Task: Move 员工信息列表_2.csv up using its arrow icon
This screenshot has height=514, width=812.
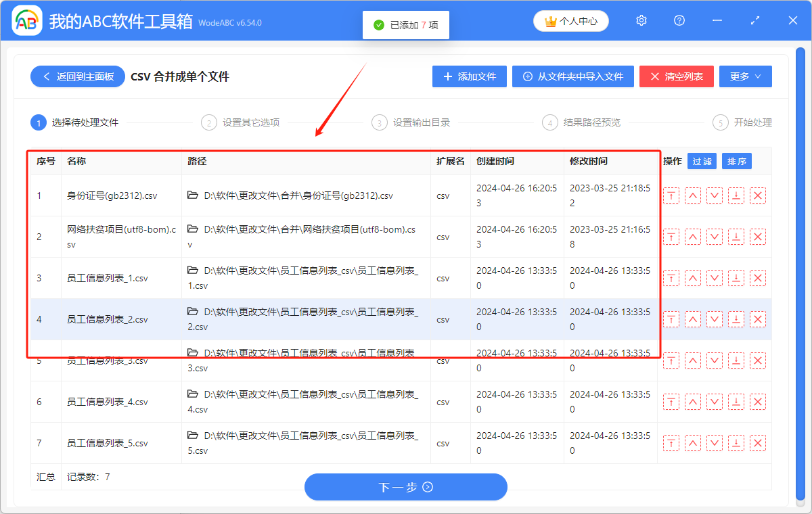Action: pos(692,319)
